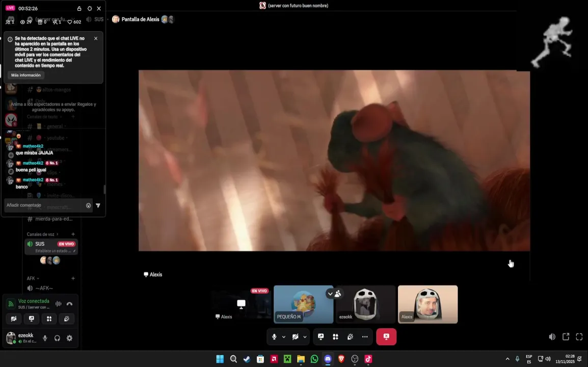This screenshot has width=588, height=367.
Task: Open activities icon in voice panel
Action: click(x=49, y=319)
